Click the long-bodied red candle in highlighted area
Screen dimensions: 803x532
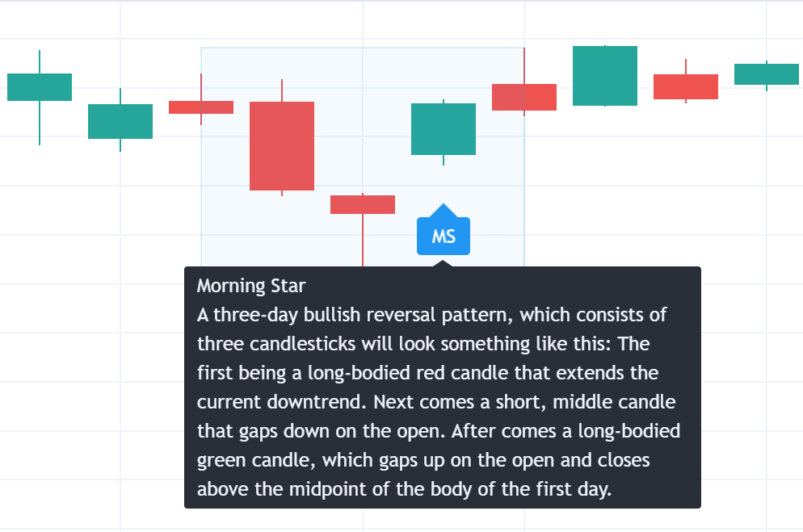(282, 146)
